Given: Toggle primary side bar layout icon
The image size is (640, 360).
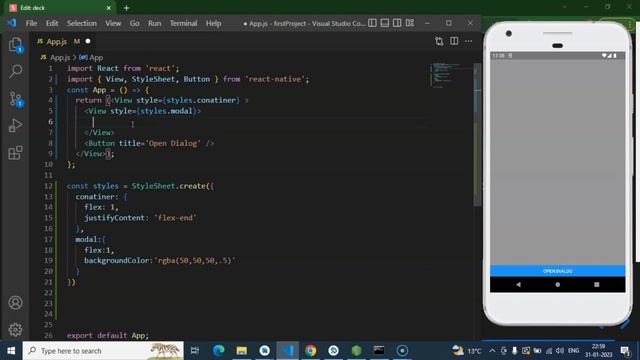Looking at the screenshot, I should 372,23.
